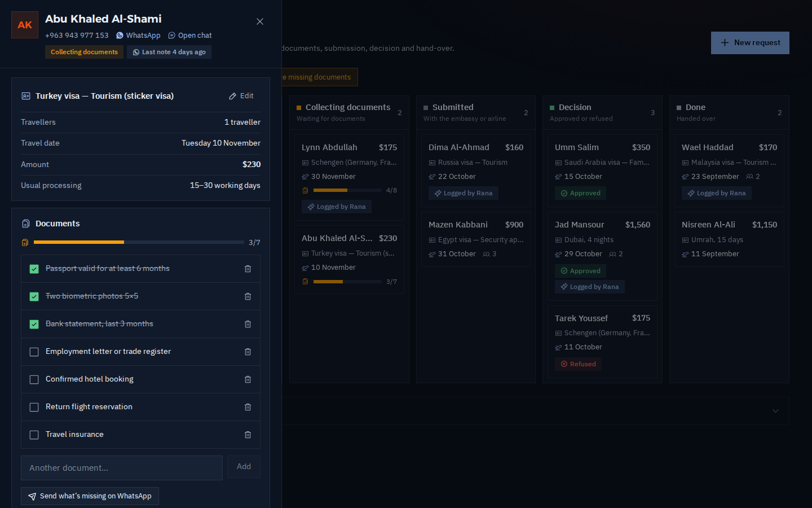812x508 pixels.
Task: Edit the Turkey visa request details
Action: coord(241,96)
